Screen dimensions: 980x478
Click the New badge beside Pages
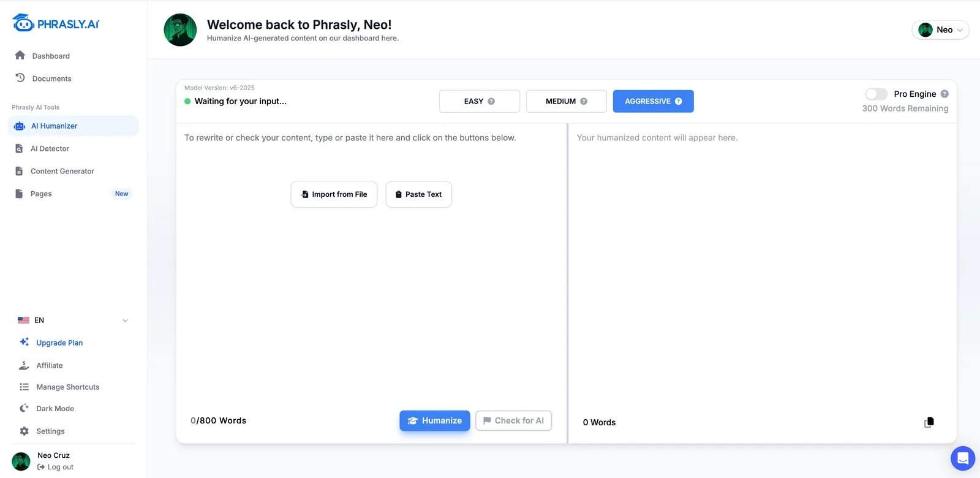tap(122, 194)
